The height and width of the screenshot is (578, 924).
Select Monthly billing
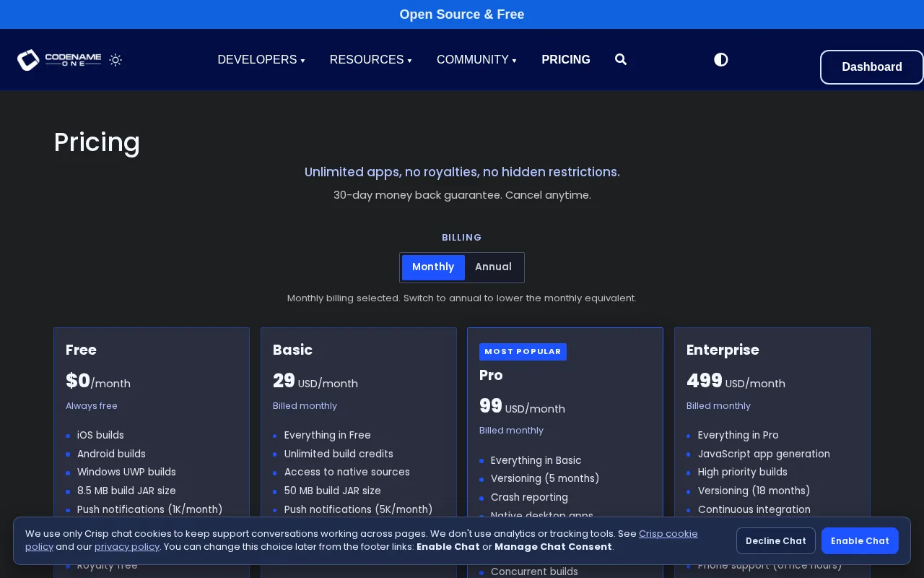point(433,267)
